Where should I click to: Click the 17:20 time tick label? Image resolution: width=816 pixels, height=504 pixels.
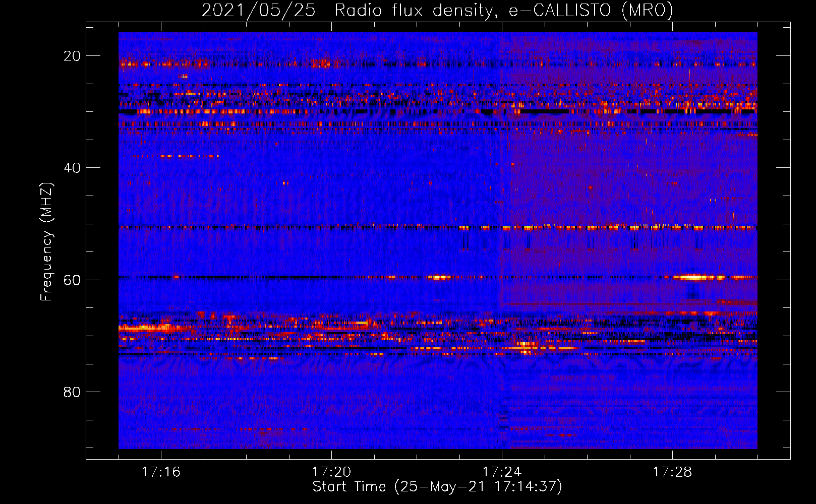point(331,472)
